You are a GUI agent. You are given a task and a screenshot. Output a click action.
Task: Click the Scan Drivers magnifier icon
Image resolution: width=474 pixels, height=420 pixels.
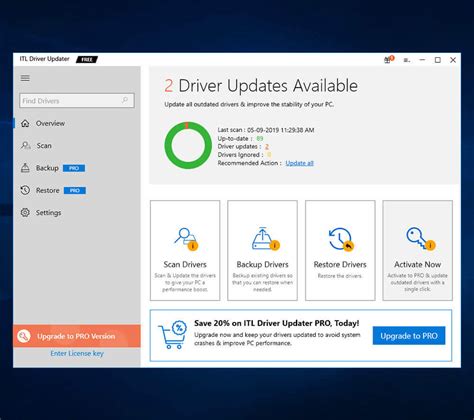tap(186, 238)
